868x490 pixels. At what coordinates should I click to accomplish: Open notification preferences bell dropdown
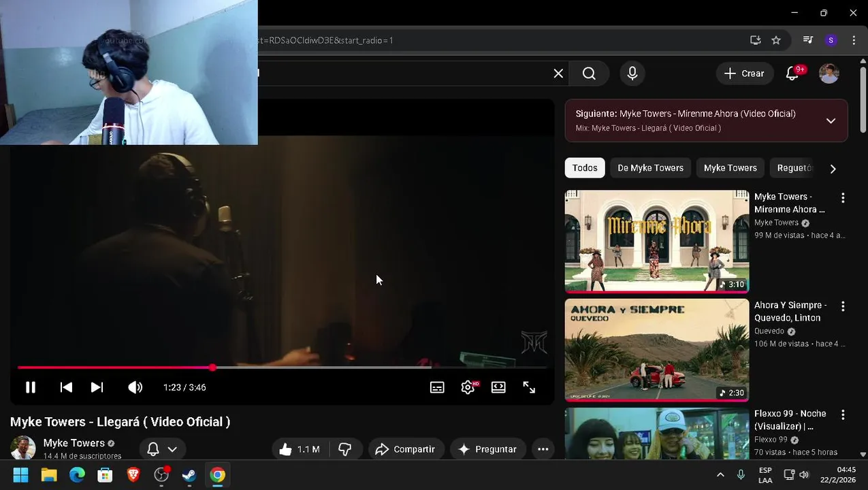pyautogui.click(x=162, y=449)
